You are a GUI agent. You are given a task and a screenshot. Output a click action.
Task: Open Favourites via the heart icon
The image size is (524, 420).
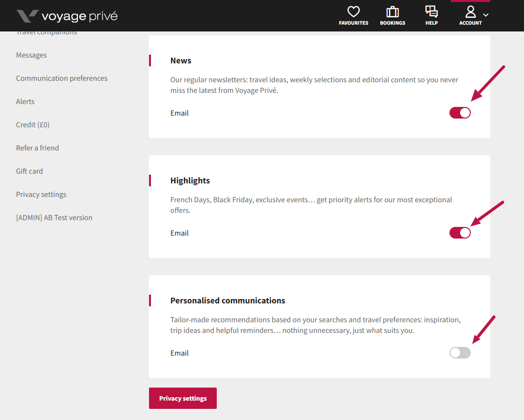[x=354, y=12]
